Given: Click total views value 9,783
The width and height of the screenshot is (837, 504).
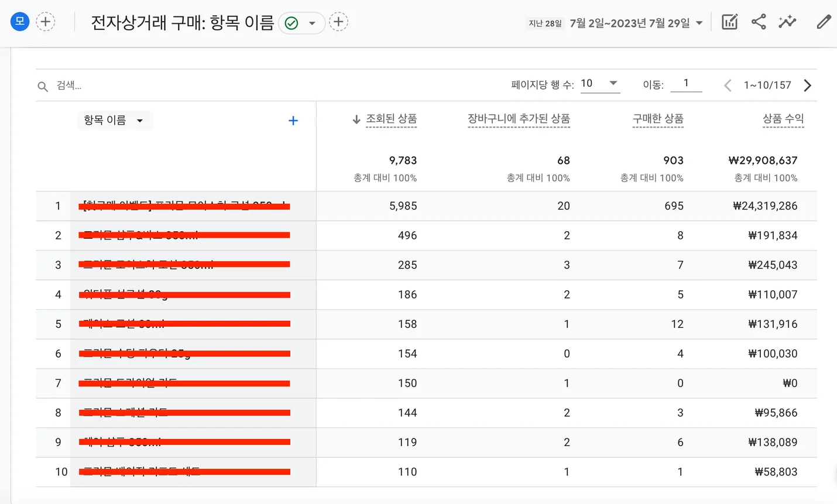Looking at the screenshot, I should pos(403,160).
